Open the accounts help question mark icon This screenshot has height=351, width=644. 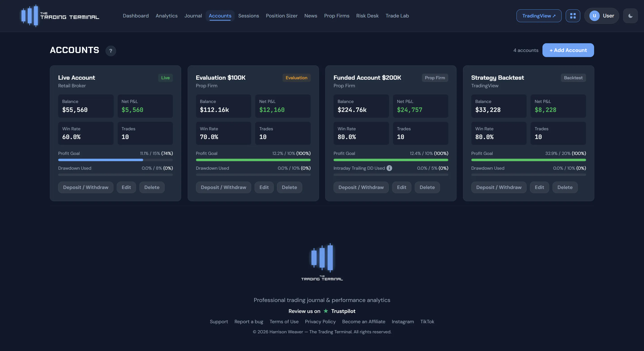pos(111,51)
